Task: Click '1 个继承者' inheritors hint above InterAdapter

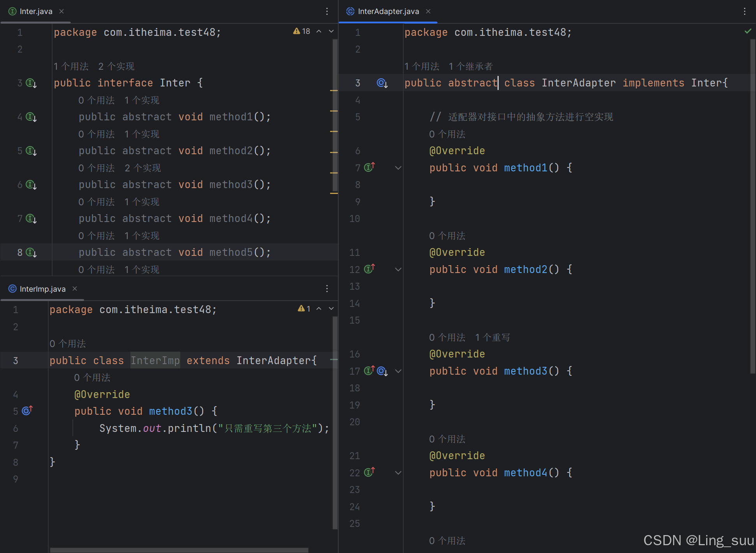Action: click(470, 67)
